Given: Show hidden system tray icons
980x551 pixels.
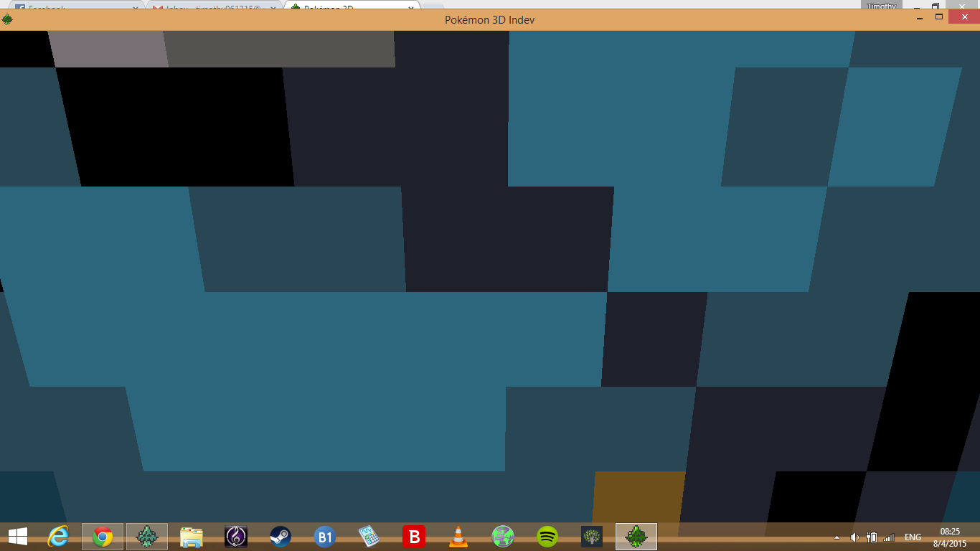Looking at the screenshot, I should (837, 537).
